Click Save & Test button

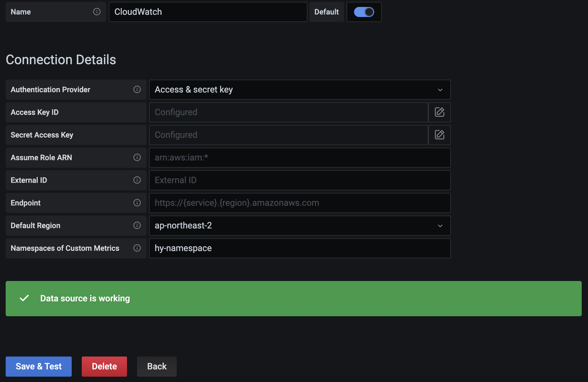coord(39,366)
